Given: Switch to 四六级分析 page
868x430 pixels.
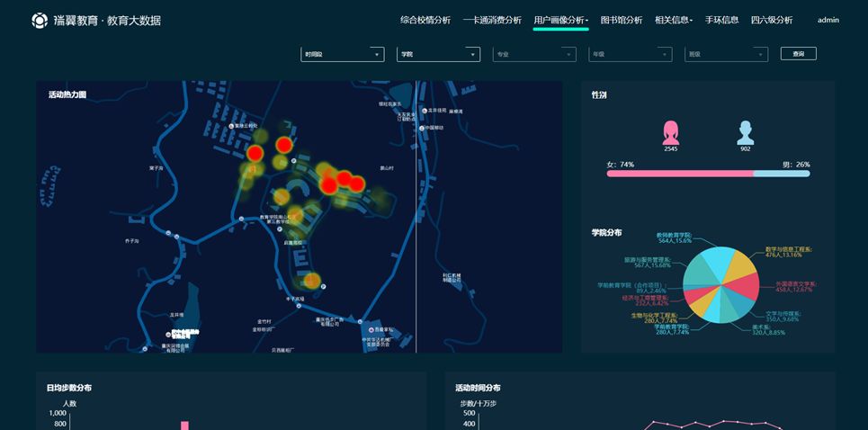Looking at the screenshot, I should (x=772, y=21).
